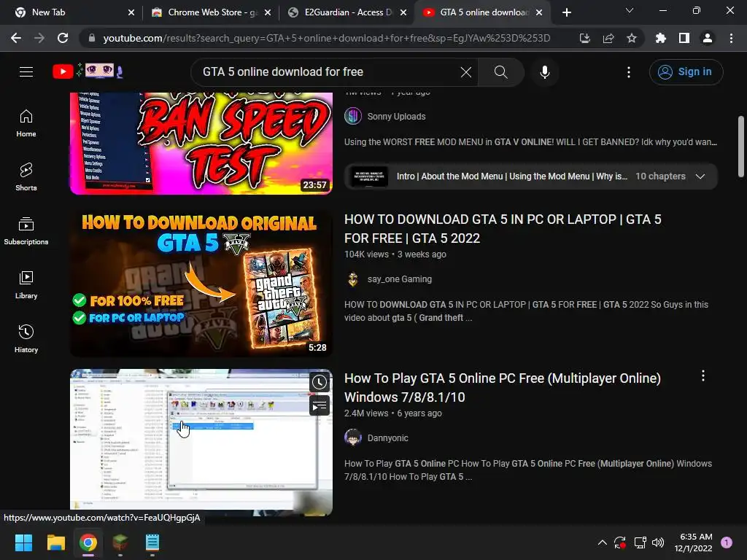747x560 pixels.
Task: Open Chrome three-dot menu
Action: click(731, 38)
